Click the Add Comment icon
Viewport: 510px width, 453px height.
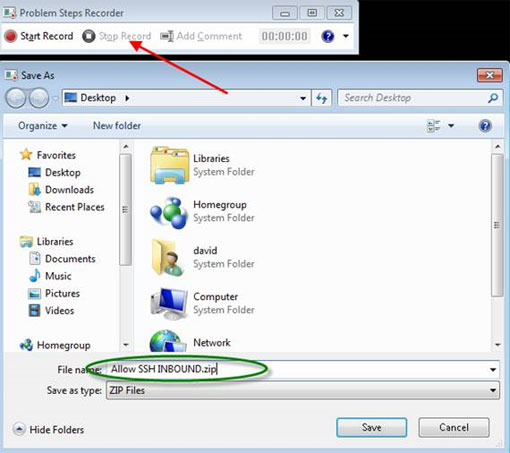coord(167,36)
